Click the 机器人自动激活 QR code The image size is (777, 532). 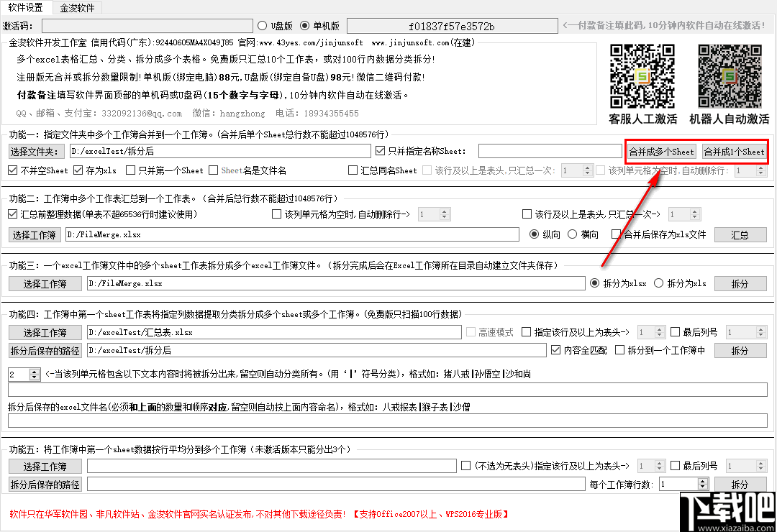[729, 75]
